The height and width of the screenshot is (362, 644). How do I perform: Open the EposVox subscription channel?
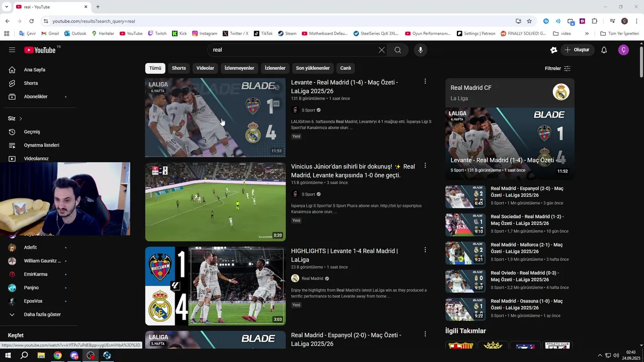point(33,301)
